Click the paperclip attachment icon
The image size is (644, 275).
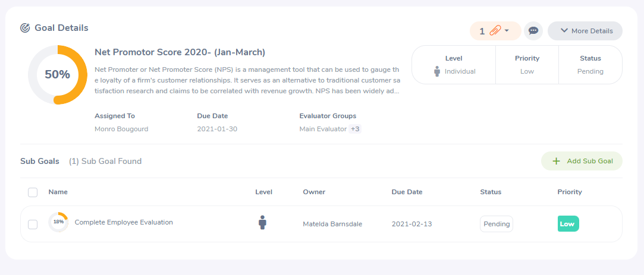[x=495, y=31]
